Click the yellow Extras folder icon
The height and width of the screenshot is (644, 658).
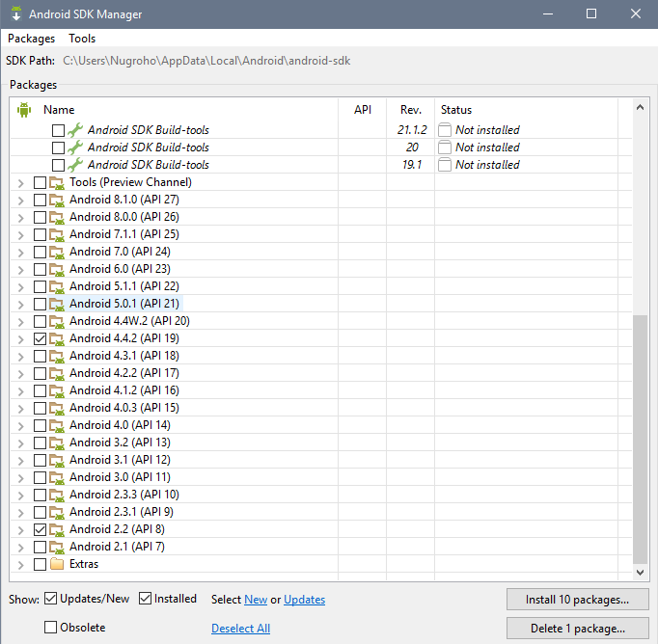[57, 564]
